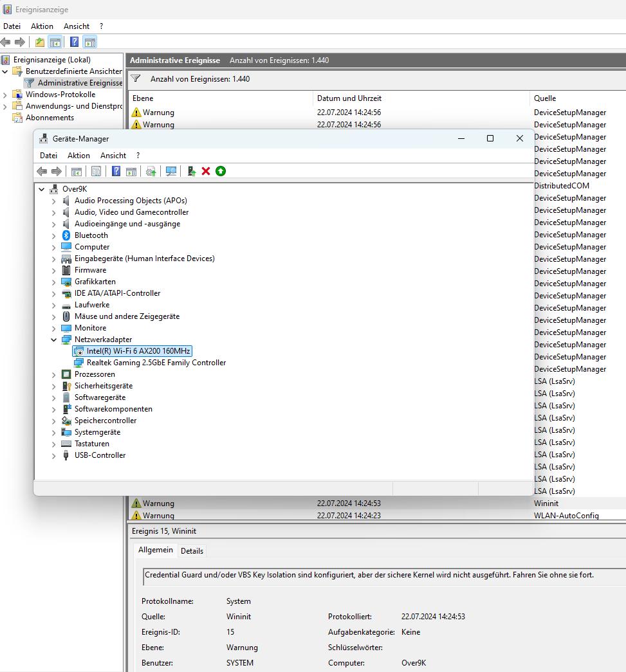Sort events by Datum und Uhrzeit header
The image size is (626, 672).
click(x=421, y=98)
